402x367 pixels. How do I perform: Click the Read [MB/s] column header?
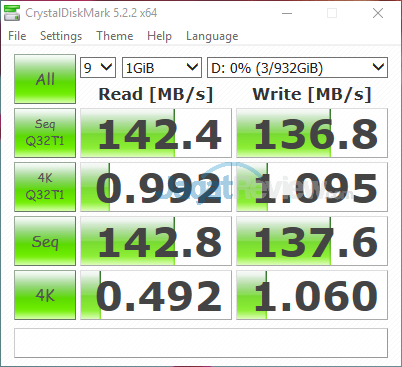point(156,94)
